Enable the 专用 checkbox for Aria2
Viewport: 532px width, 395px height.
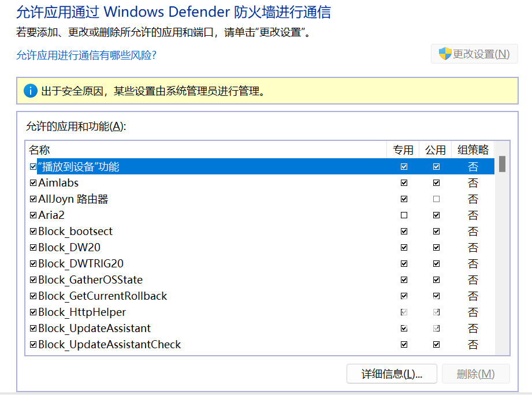(404, 215)
